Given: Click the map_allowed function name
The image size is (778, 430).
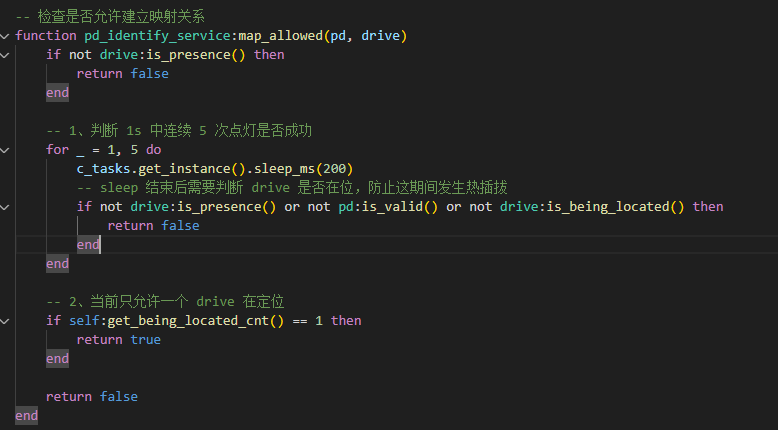Looking at the screenshot, I should coord(280,36).
